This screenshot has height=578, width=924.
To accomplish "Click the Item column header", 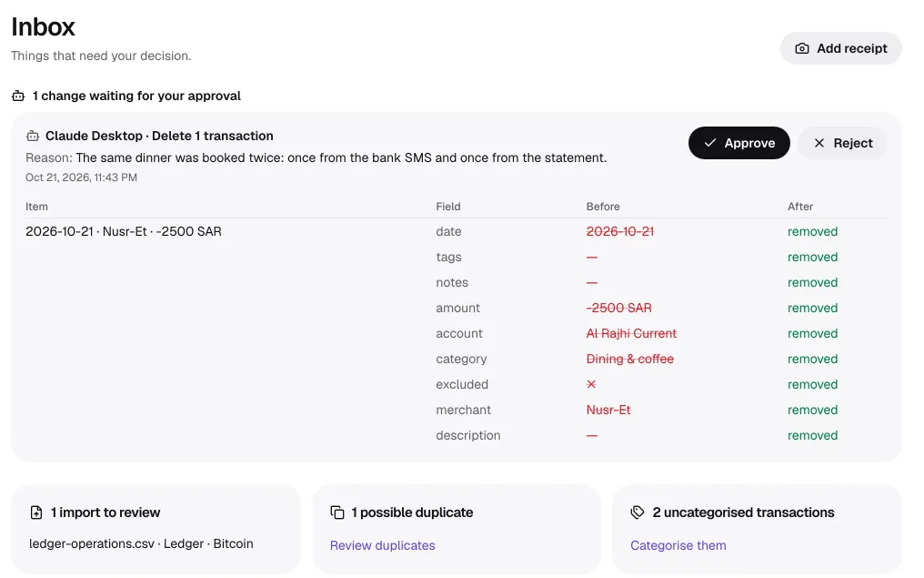I will pyautogui.click(x=36, y=207).
